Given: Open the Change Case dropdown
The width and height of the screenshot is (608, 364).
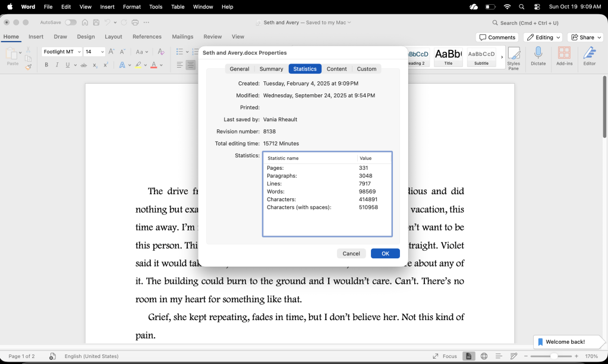Looking at the screenshot, I should pyautogui.click(x=141, y=51).
